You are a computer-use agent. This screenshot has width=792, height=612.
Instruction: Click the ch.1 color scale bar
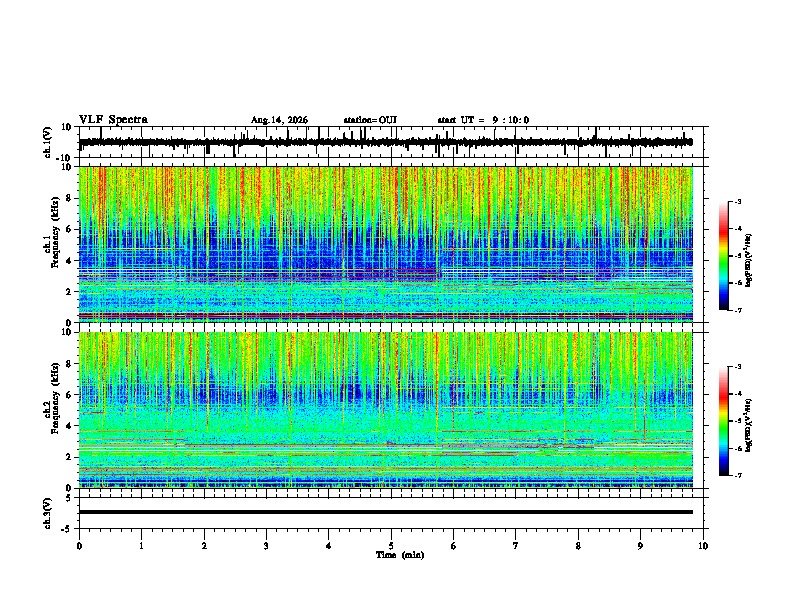point(724,256)
